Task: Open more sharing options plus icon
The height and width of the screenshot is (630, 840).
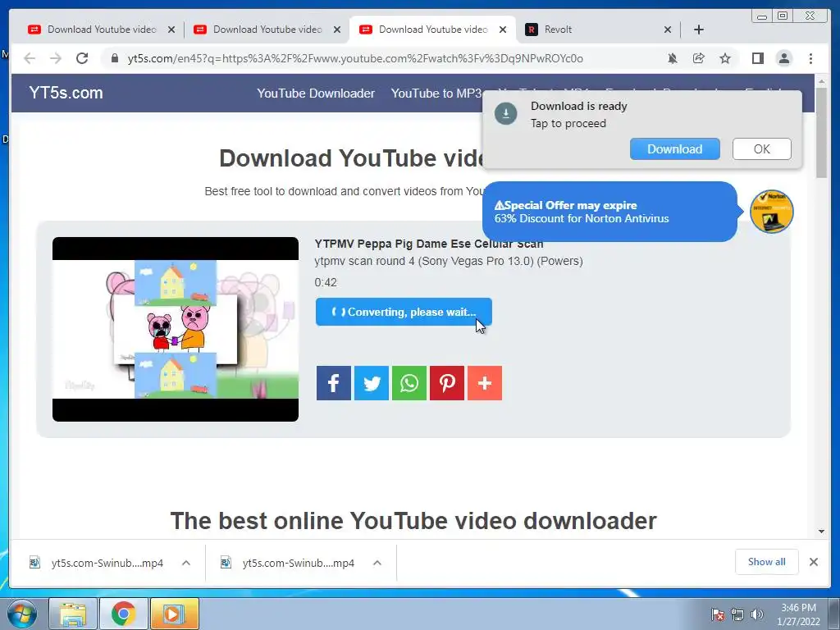Action: (485, 383)
